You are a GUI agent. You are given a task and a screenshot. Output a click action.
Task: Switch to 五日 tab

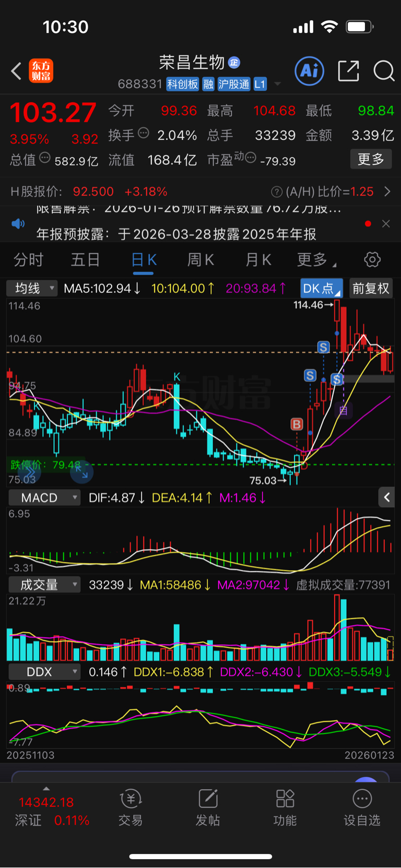coord(86,259)
